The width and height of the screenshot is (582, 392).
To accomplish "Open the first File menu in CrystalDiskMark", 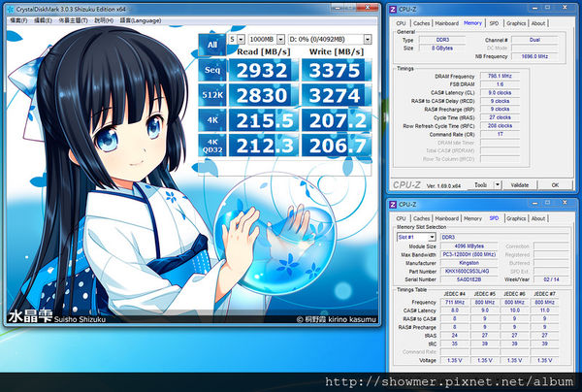I will click(18, 20).
